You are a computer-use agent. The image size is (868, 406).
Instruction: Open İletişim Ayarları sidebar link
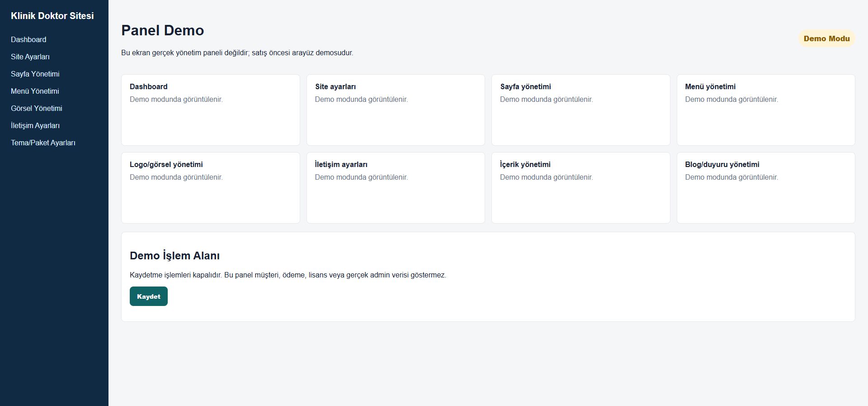pos(35,125)
